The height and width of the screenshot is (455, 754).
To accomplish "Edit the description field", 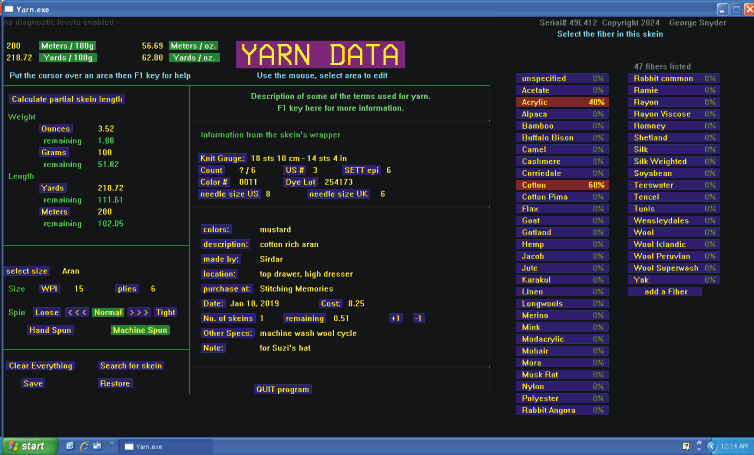I will tap(226, 244).
